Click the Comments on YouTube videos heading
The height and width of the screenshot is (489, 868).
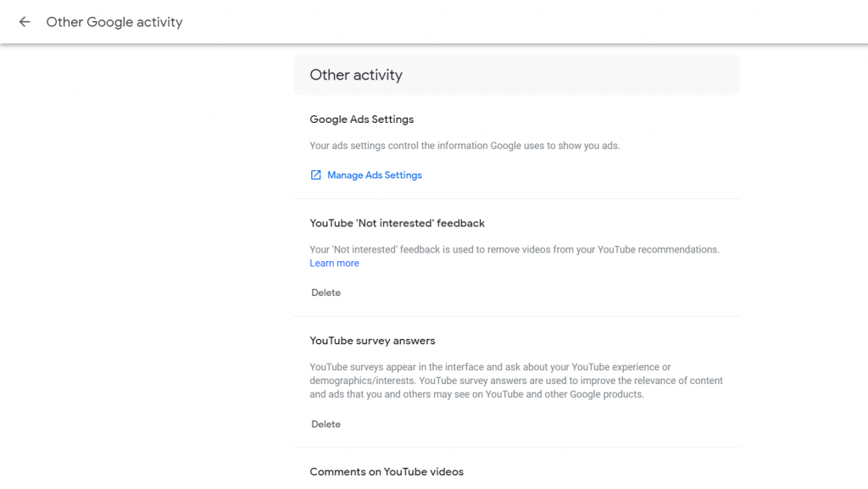pos(387,471)
